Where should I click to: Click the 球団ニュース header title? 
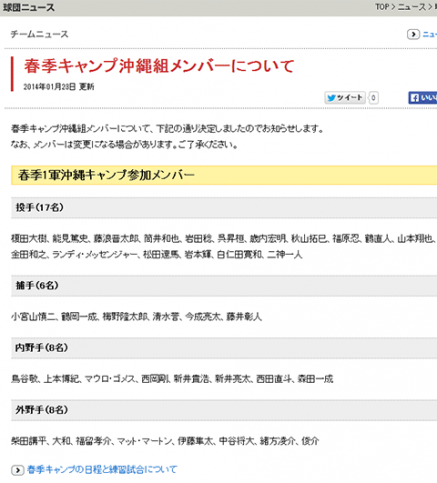[29, 7]
